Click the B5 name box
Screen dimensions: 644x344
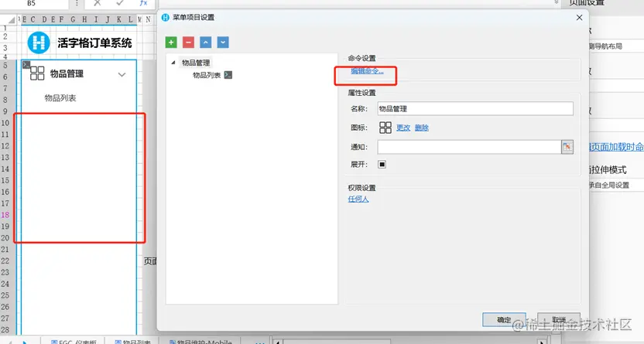pos(34,3)
